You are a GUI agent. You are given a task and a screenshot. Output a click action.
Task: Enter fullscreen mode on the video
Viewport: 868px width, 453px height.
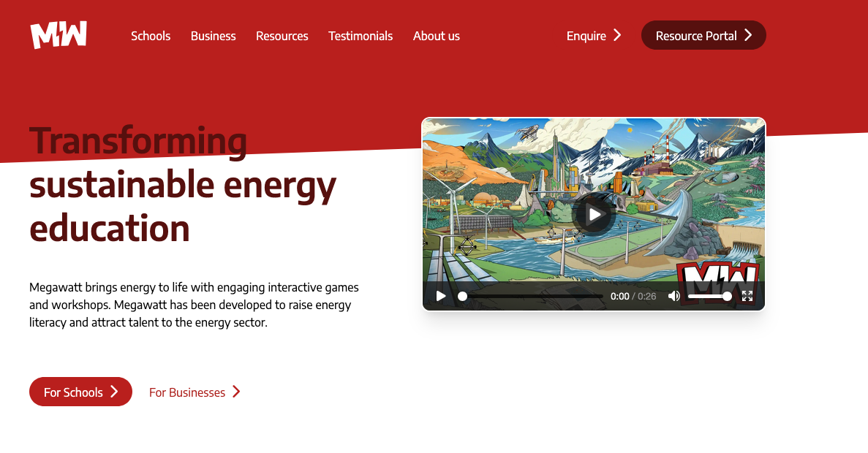tap(747, 296)
